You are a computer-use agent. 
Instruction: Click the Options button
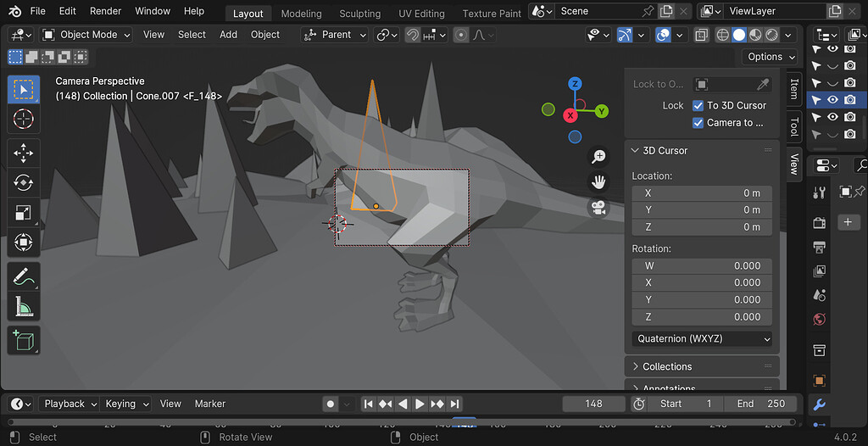click(770, 57)
